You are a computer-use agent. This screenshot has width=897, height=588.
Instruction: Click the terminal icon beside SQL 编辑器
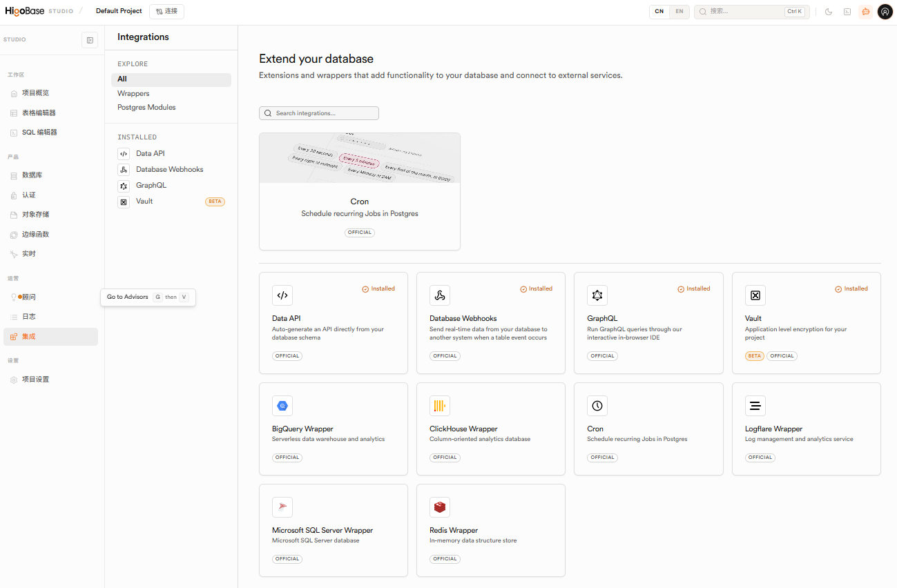tap(14, 133)
